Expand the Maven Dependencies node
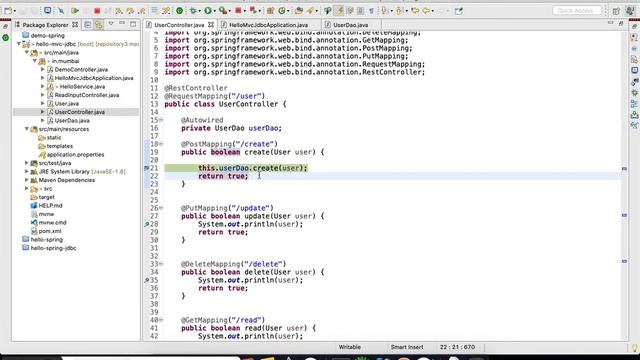The image size is (640, 360). click(27, 180)
